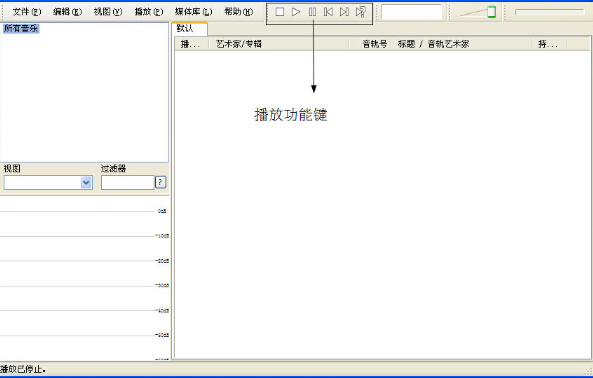Select the 默认 playlist tab
This screenshot has height=378, width=593.
tap(189, 28)
